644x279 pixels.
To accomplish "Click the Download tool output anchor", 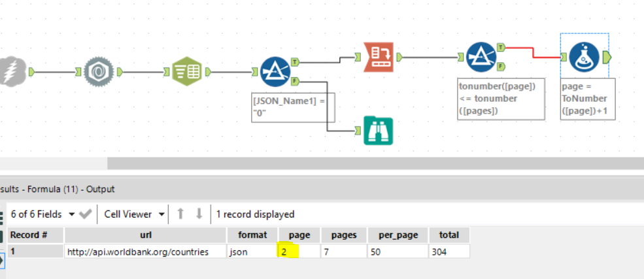I will point(120,73).
